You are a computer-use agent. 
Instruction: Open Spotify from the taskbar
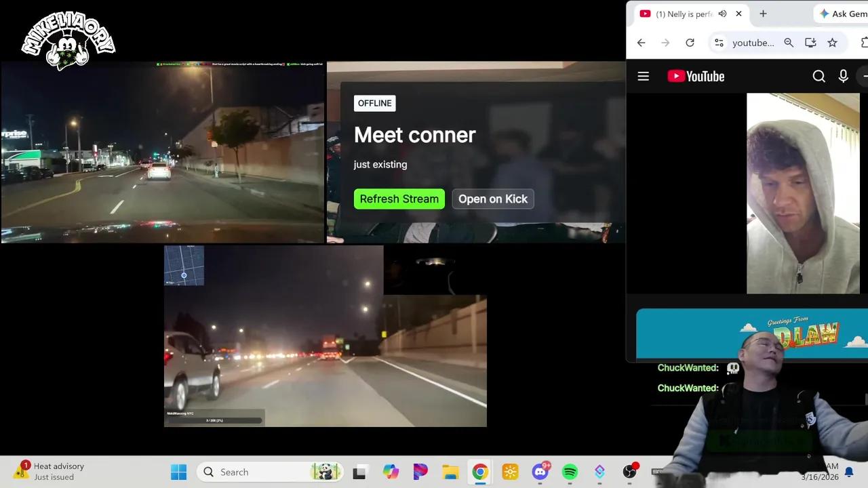click(570, 472)
